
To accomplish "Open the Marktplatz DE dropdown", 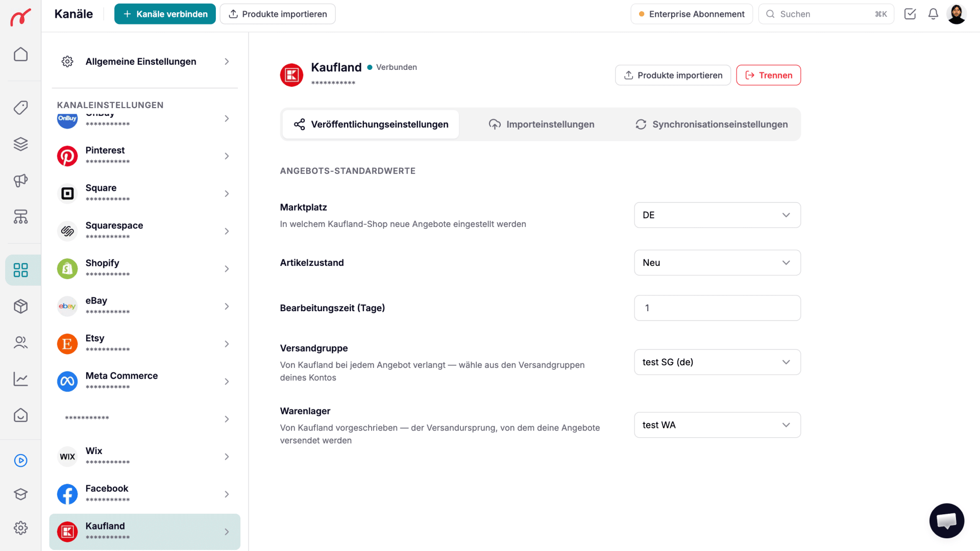I will click(717, 215).
